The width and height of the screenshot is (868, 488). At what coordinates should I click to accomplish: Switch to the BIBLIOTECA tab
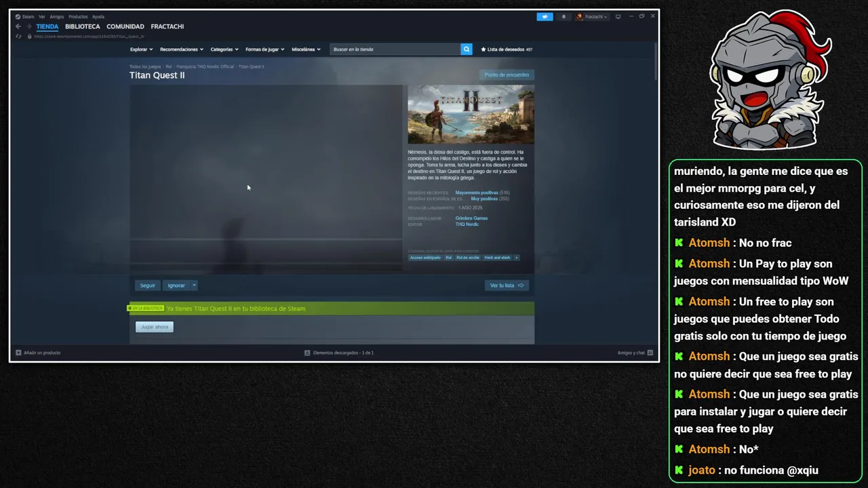[x=83, y=26]
